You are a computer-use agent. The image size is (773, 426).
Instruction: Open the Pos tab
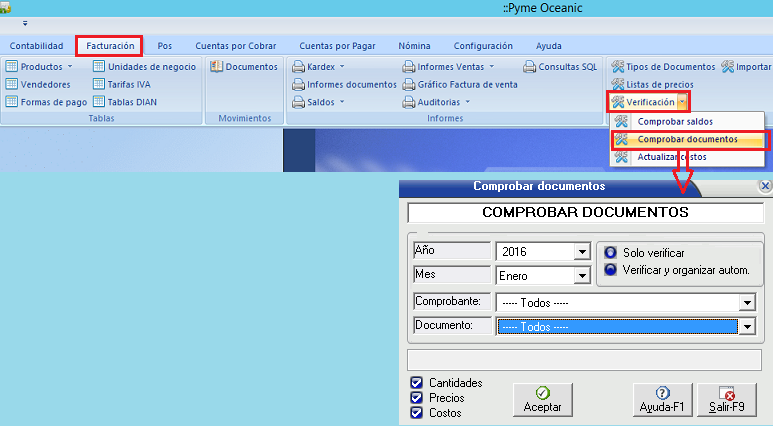[165, 46]
